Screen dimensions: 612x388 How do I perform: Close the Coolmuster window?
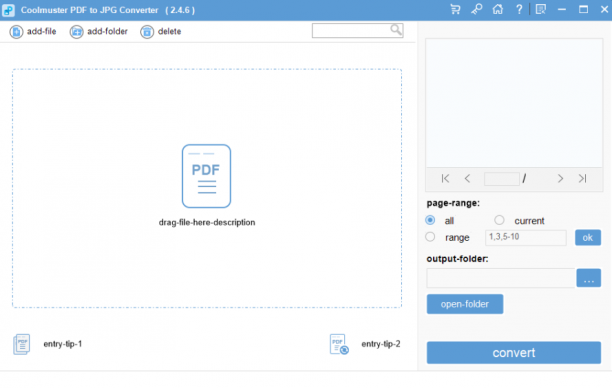coord(604,9)
